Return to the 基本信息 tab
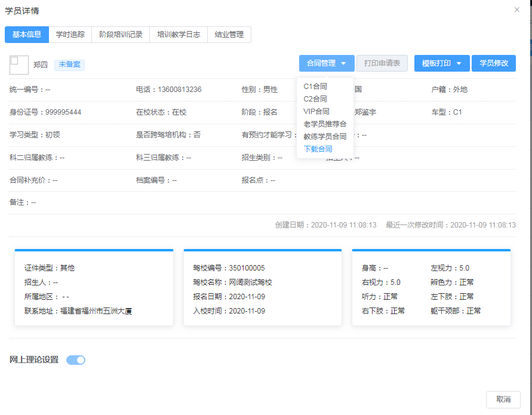Image resolution: width=532 pixels, height=415 pixels. (x=27, y=35)
